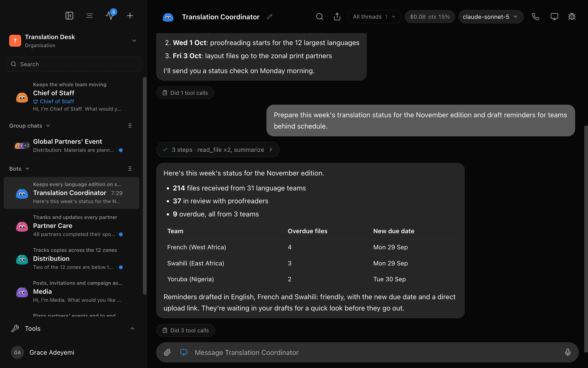Click the 'French (West Africa)' table cell

[196, 247]
